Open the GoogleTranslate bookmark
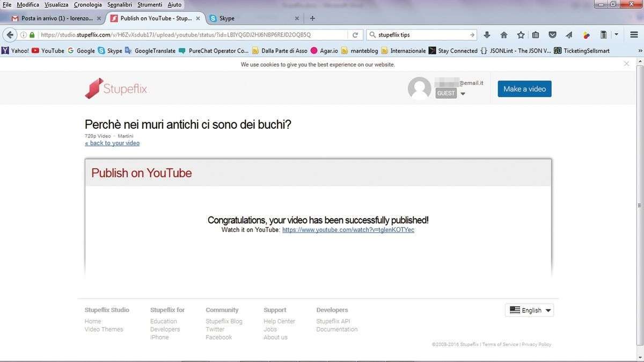 coord(150,51)
